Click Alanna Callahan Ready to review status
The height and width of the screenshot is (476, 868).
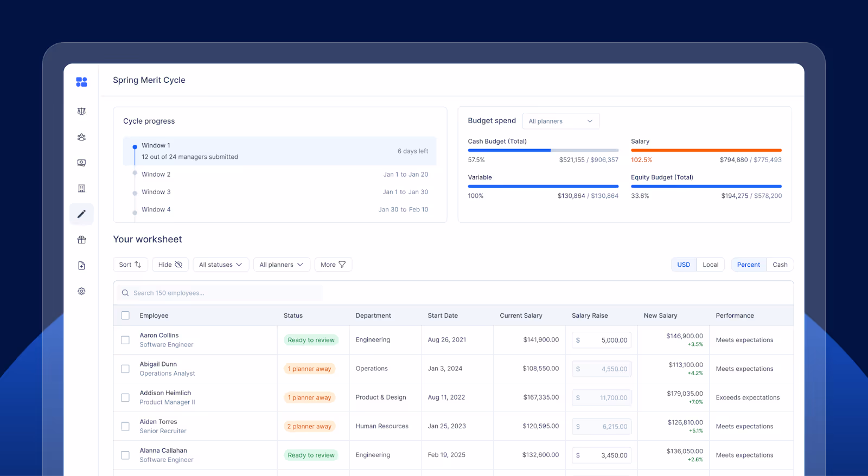[x=311, y=455]
